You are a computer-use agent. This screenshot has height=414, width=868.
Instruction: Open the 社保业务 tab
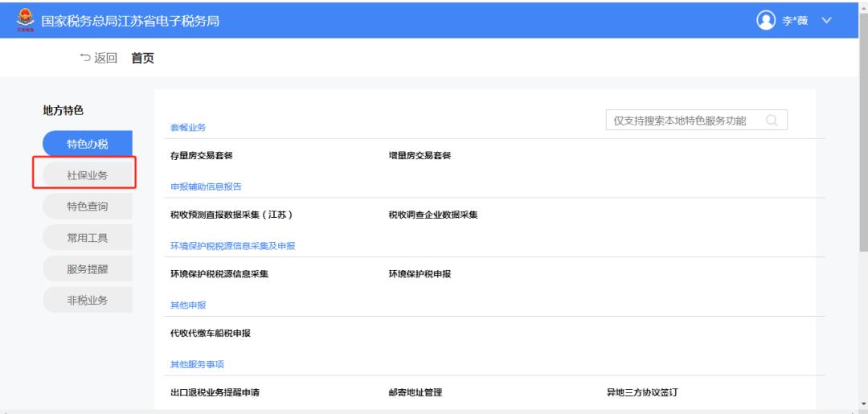click(87, 175)
